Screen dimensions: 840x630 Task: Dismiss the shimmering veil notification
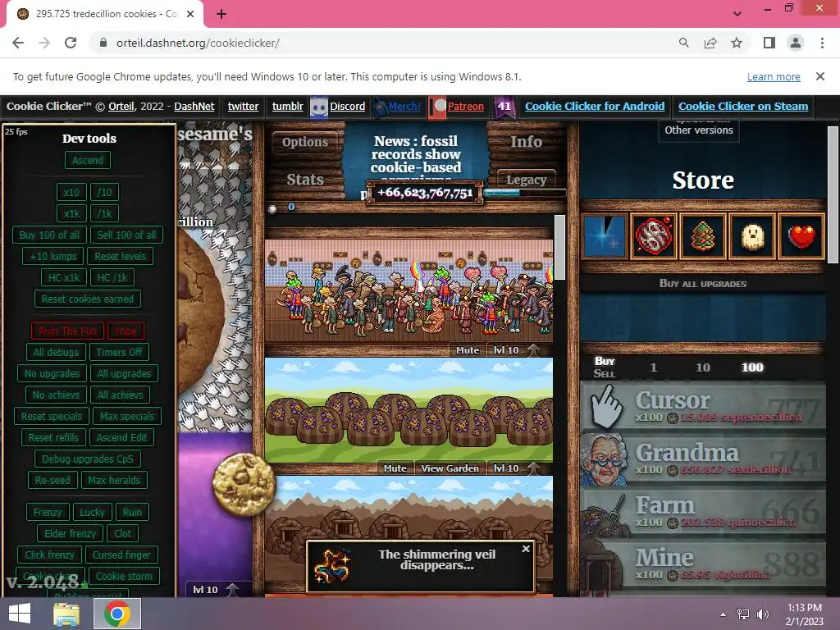pos(526,549)
